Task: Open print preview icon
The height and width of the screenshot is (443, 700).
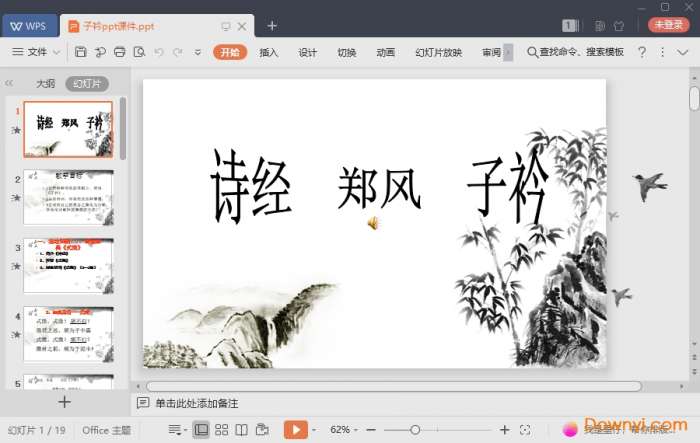Action: point(139,52)
